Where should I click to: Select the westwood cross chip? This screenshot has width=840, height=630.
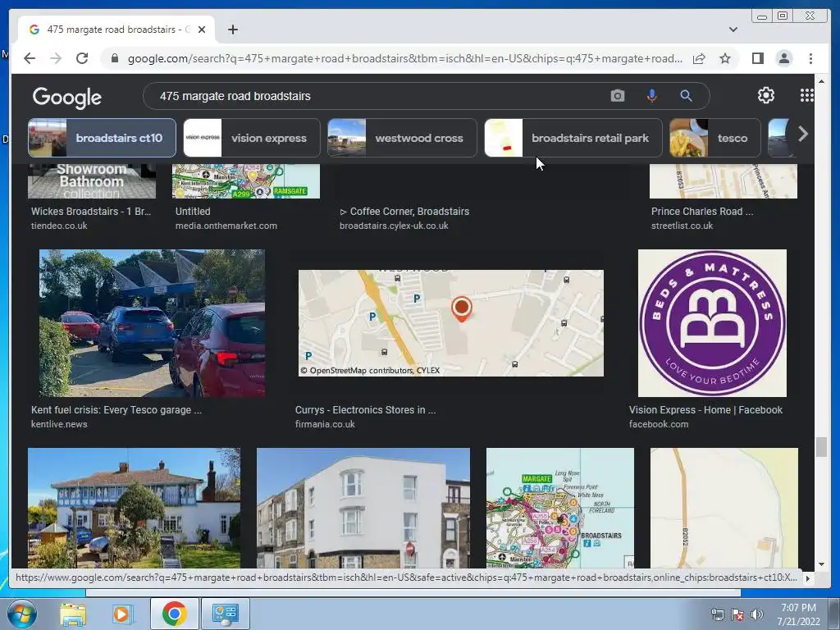coord(402,138)
